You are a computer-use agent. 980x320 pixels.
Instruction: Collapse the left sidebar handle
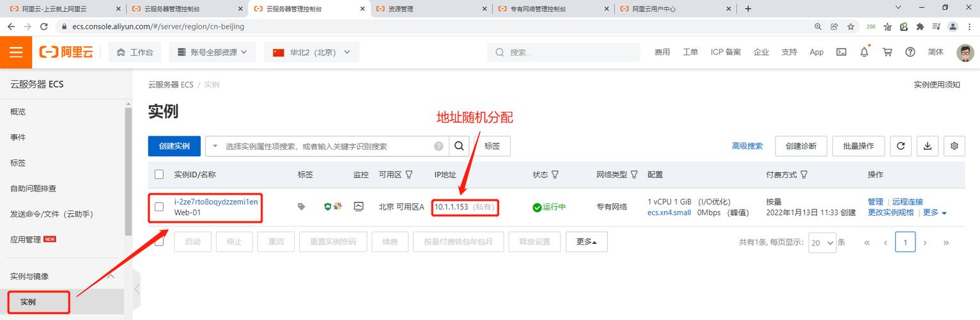(137, 289)
